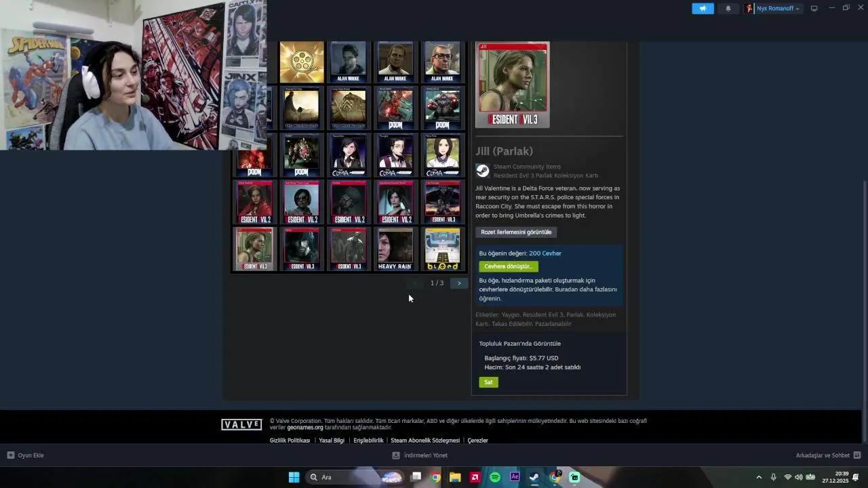Viewport: 868px width, 488px height.
Task: Open Task View in taskbar
Action: (416, 477)
